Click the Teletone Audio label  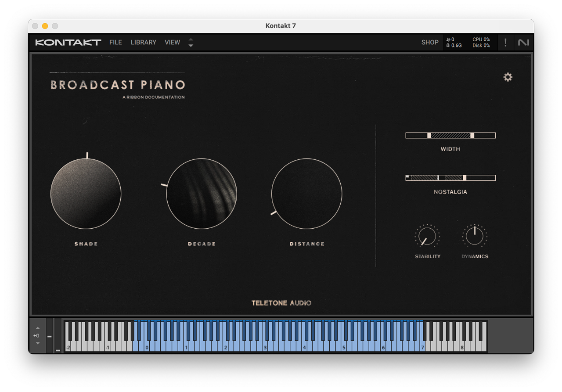pyautogui.click(x=281, y=303)
